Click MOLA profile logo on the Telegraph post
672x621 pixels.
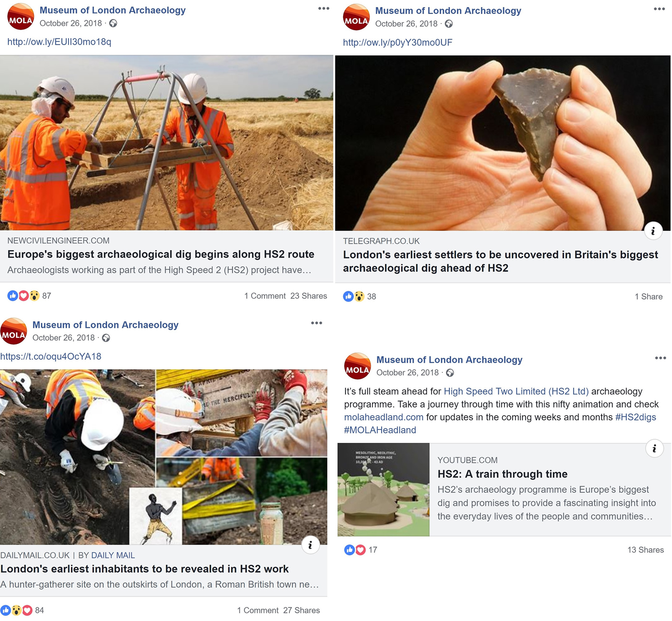click(356, 17)
